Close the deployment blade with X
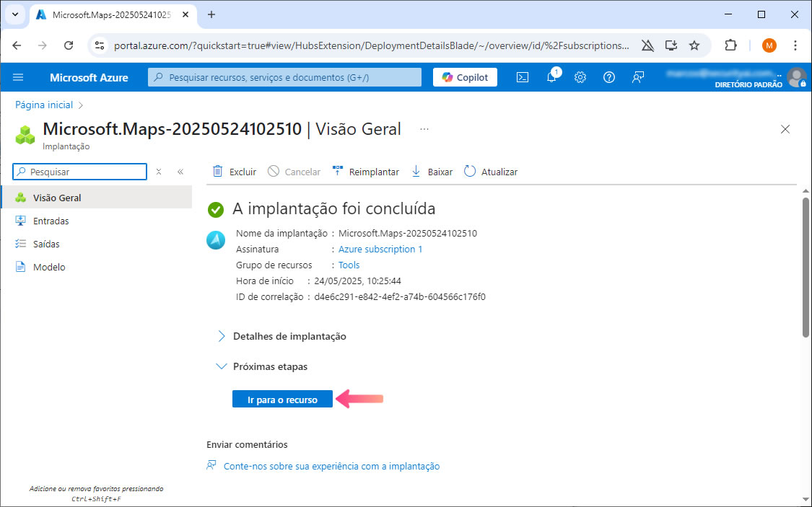 coord(785,129)
